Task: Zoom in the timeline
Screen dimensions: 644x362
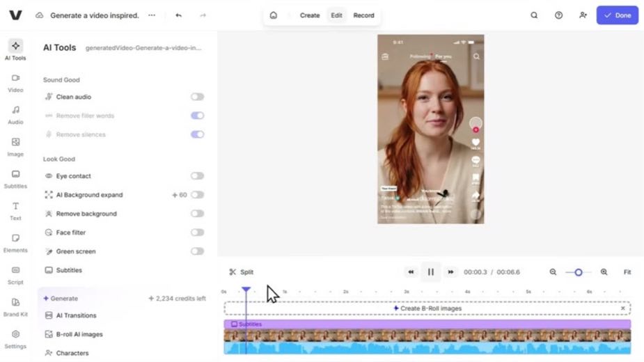Action: 604,272
